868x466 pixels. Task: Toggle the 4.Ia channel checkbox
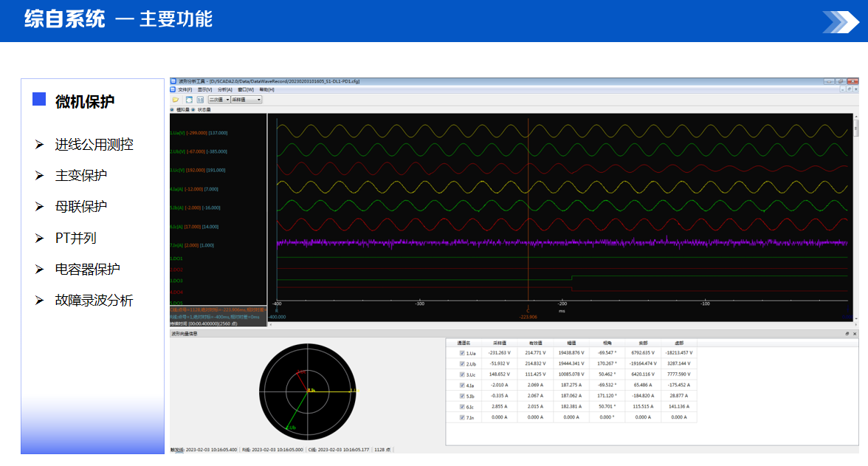(x=462, y=386)
